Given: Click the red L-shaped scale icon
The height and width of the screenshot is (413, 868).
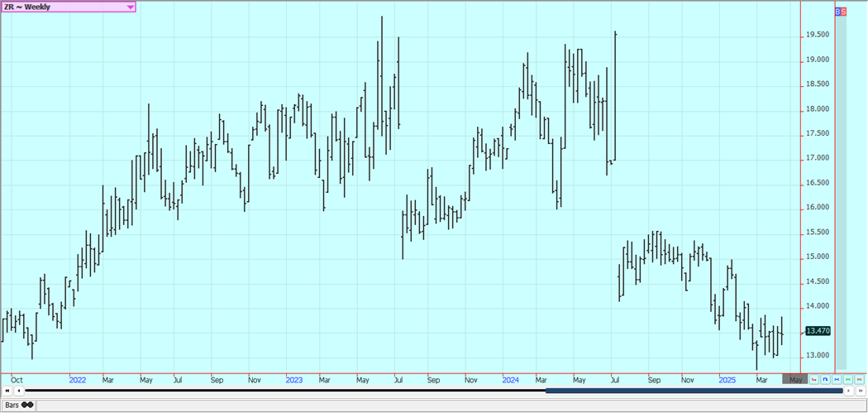Looking at the screenshot, I should tap(813, 379).
